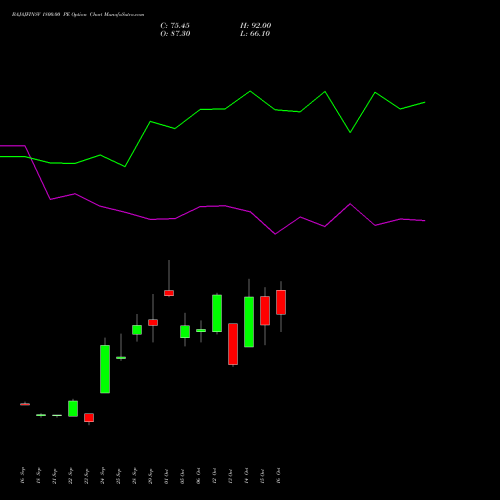Select the 15 Oct date label

263,476
